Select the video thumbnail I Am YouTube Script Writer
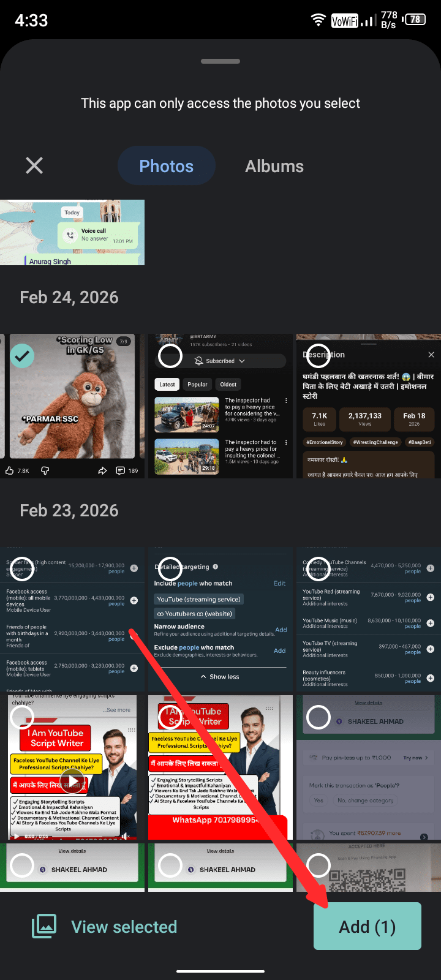This screenshot has height=980, width=441. click(23, 717)
